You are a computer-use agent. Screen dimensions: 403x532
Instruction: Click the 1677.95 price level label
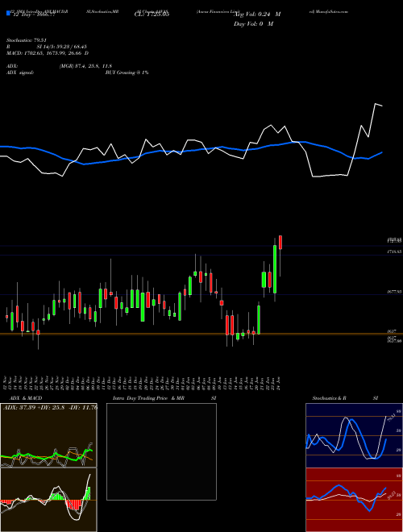pos(394,292)
